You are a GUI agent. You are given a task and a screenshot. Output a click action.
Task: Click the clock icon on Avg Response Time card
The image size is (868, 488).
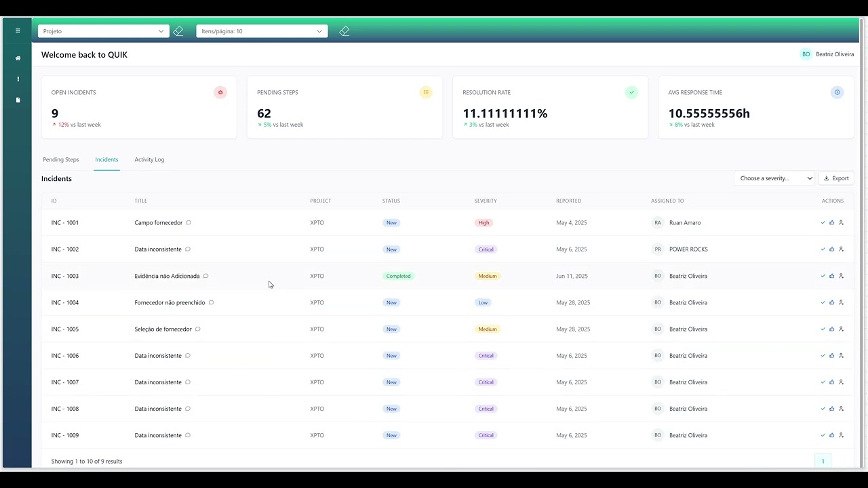click(837, 92)
